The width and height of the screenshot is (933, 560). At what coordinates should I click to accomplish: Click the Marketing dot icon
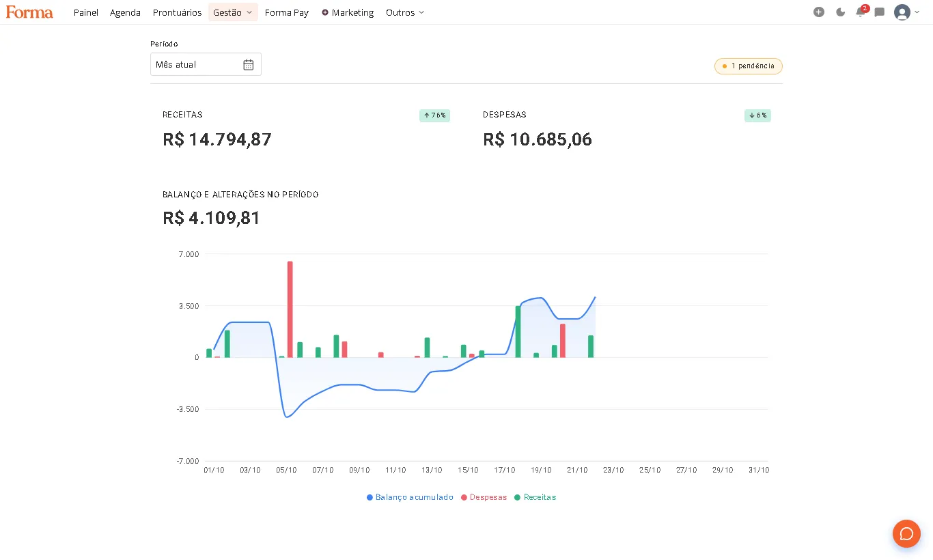(325, 12)
